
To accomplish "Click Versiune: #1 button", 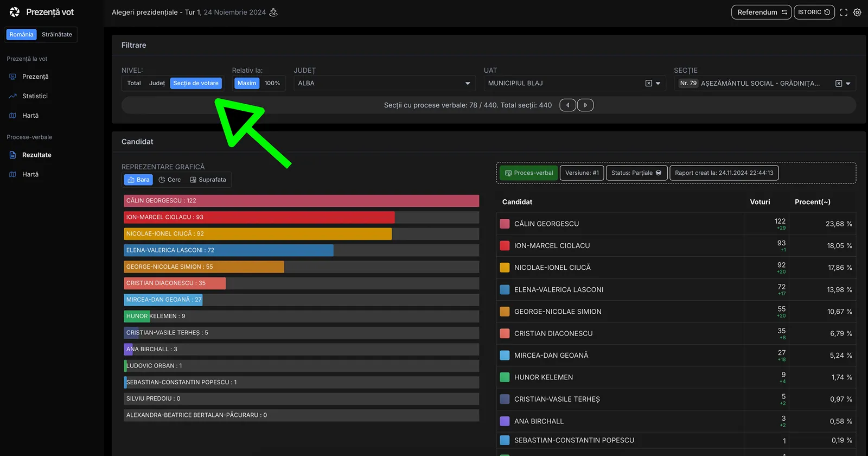I will (x=582, y=173).
